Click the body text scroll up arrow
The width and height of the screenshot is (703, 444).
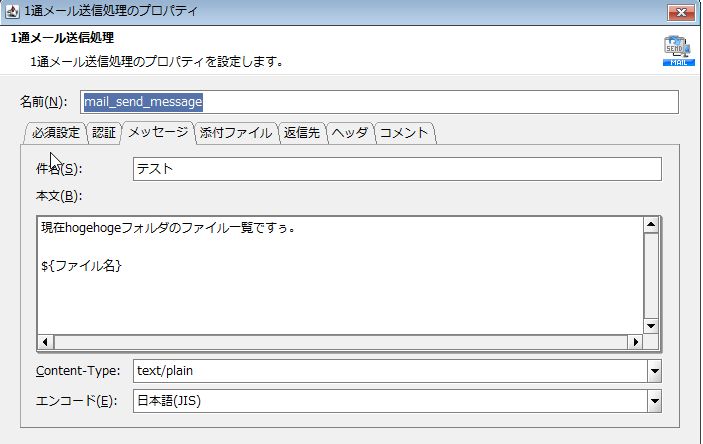651,225
